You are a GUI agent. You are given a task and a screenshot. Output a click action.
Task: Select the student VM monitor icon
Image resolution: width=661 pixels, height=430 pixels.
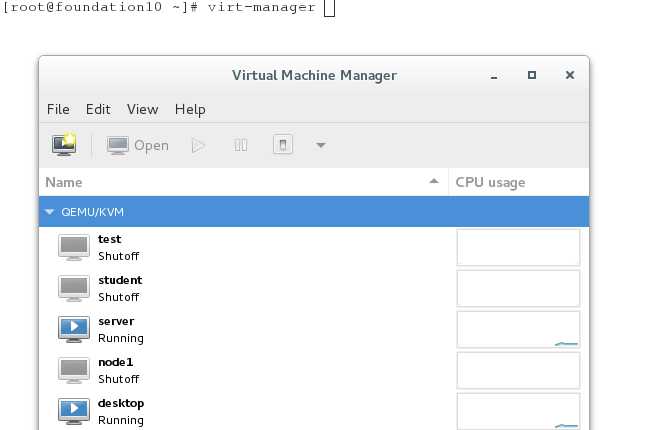click(74, 288)
